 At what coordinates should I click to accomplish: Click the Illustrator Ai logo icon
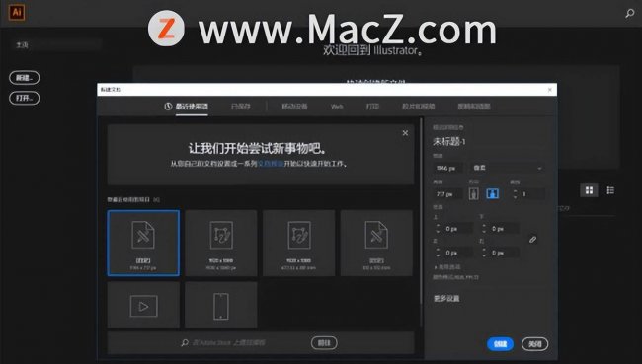[x=17, y=12]
